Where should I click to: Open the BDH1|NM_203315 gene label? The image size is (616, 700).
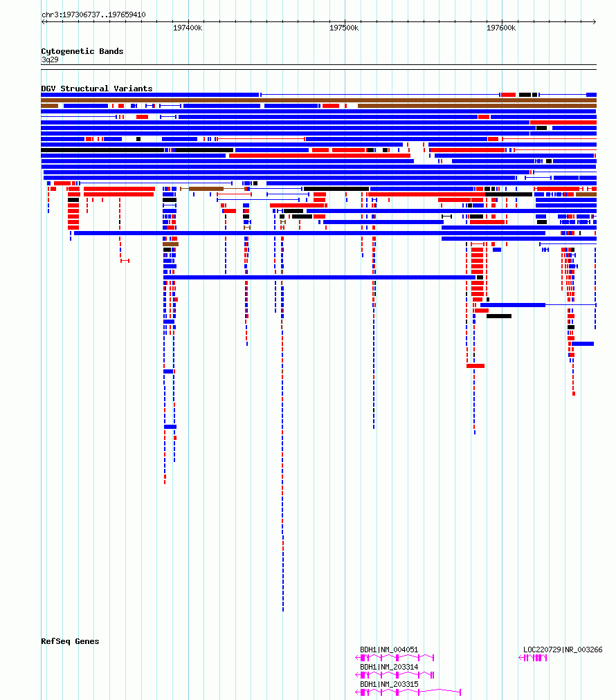click(x=389, y=684)
